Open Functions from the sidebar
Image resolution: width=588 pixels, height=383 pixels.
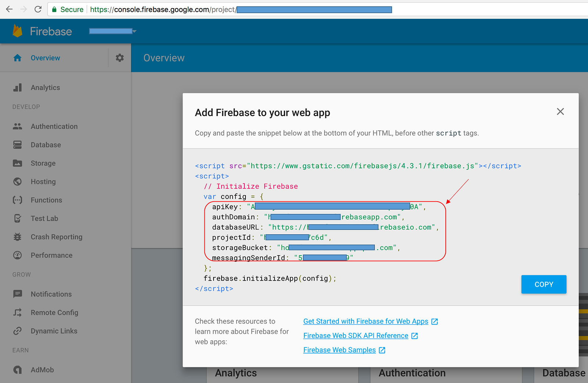(46, 200)
